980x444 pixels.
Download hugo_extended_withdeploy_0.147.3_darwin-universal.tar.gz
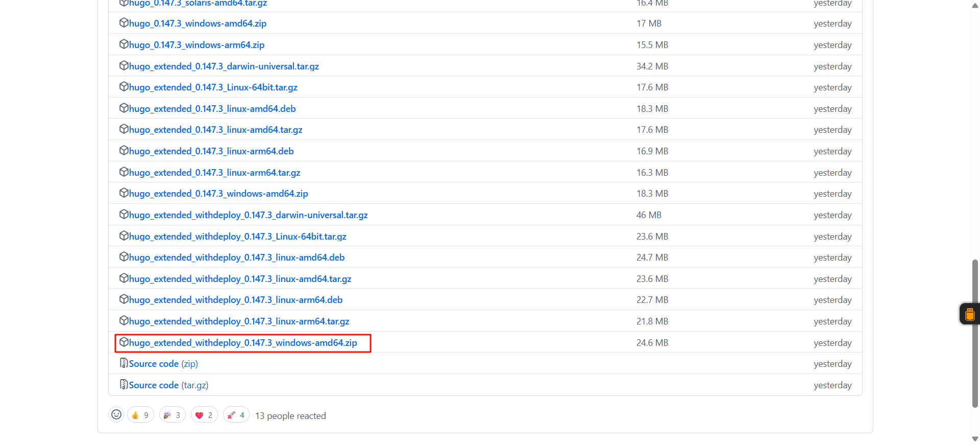(x=249, y=215)
